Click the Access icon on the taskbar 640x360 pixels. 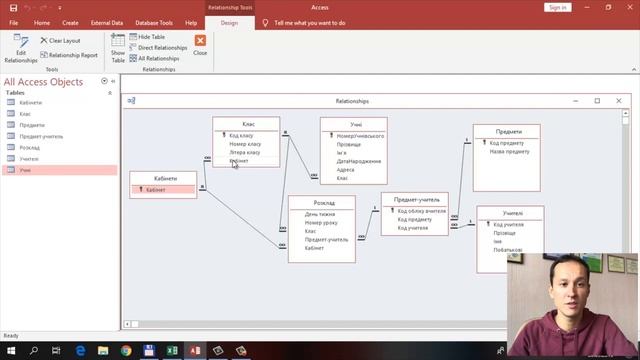[195, 351]
